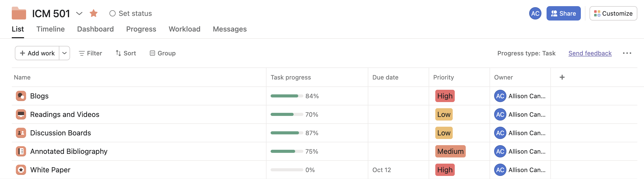Viewport: 644px width, 179px height.
Task: Open the Workload tab
Action: pyautogui.click(x=184, y=29)
